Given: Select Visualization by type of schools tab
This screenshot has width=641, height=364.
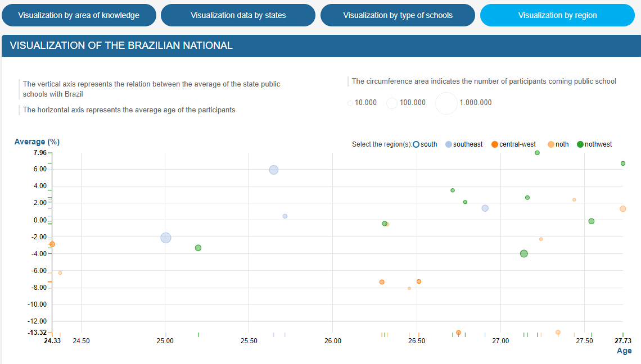Looking at the screenshot, I should tap(398, 15).
